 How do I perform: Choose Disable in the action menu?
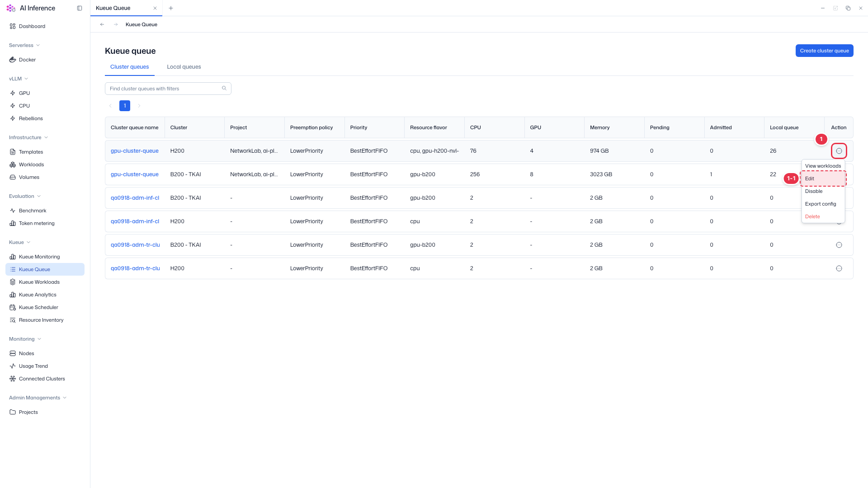coord(823,191)
